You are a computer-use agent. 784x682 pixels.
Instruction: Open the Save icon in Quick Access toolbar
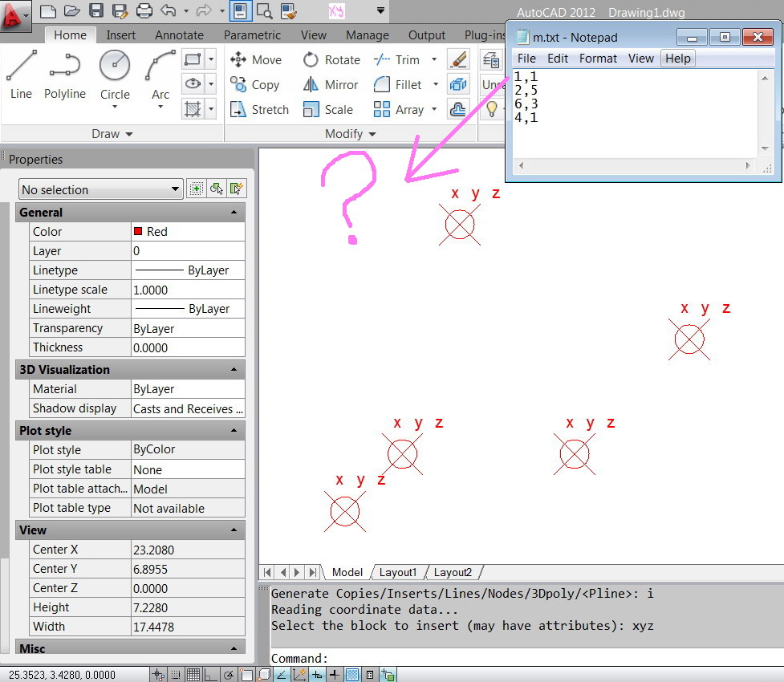pyautogui.click(x=95, y=10)
